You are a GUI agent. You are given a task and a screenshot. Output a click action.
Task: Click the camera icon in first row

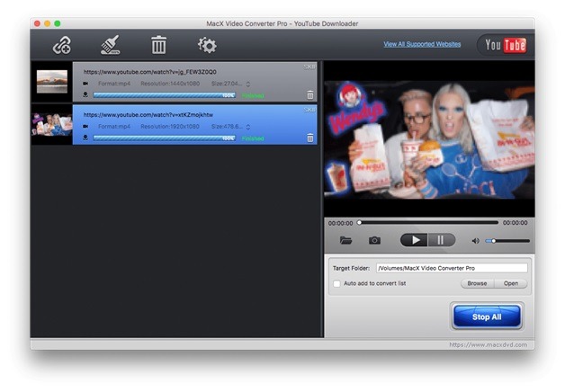pos(85,84)
